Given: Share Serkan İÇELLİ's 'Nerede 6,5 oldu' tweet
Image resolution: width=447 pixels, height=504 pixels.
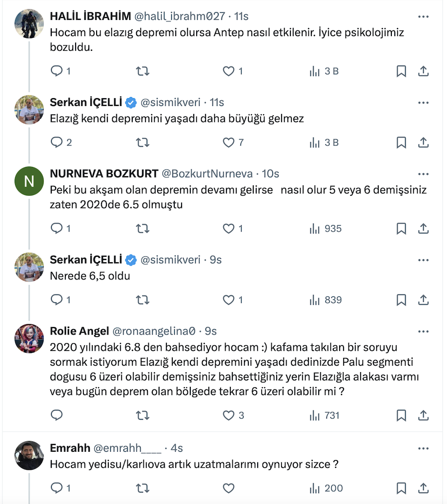Looking at the screenshot, I should [x=424, y=300].
